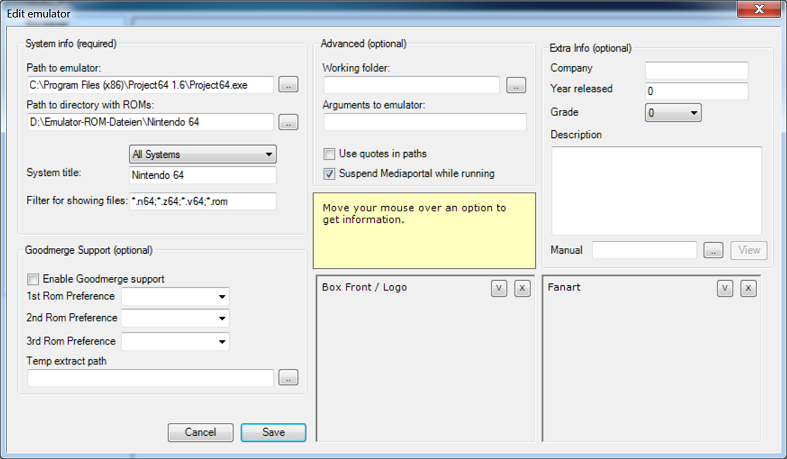This screenshot has height=459, width=787.
Task: Open the Grade dropdown
Action: [x=673, y=114]
